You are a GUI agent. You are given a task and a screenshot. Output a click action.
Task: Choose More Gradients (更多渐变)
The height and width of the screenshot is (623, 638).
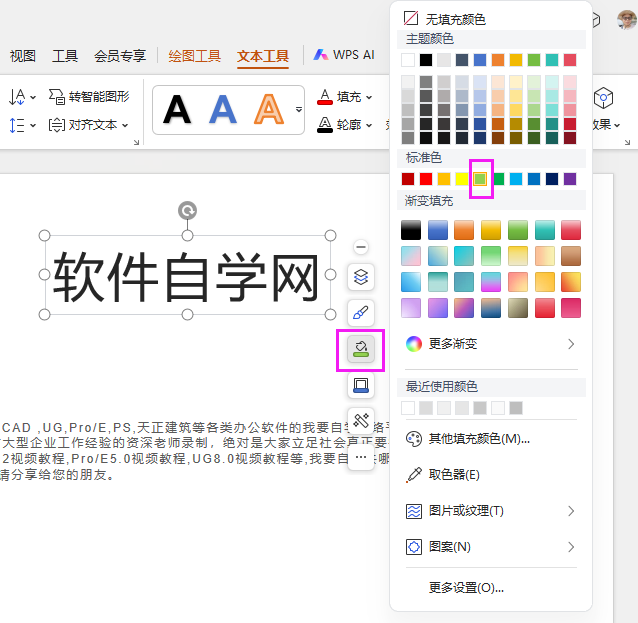(x=453, y=344)
